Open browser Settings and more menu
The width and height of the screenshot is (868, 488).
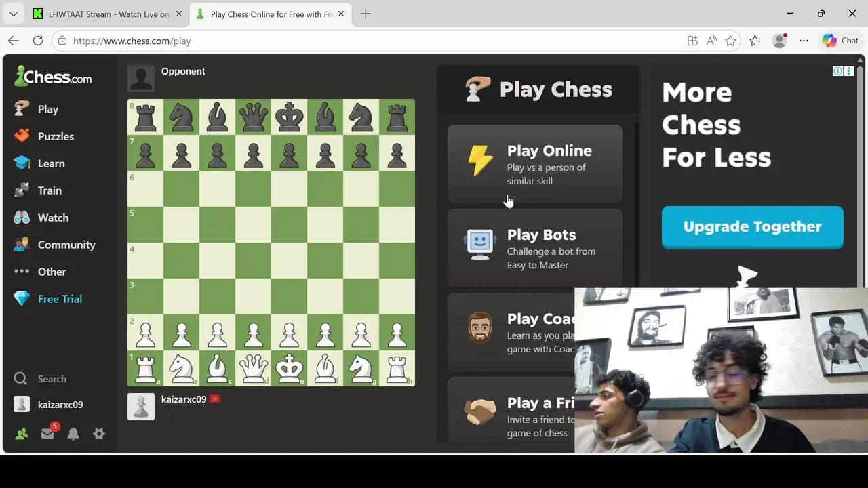[804, 41]
